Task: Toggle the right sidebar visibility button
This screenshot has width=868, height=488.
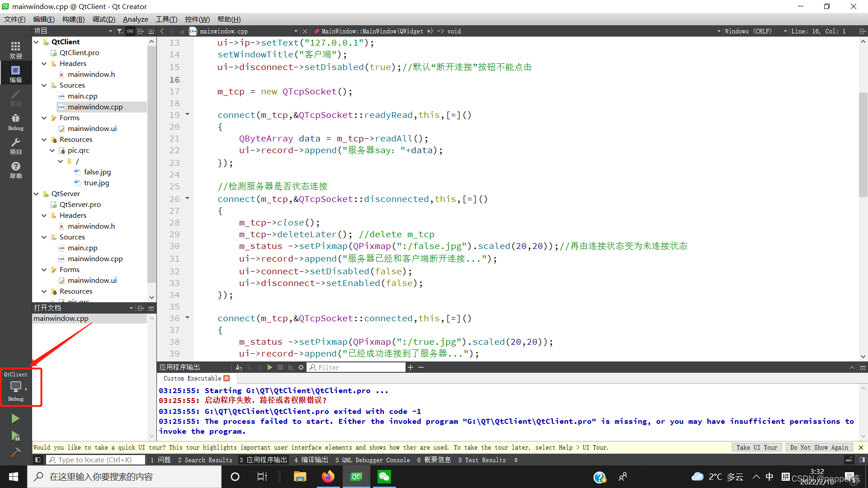Action: point(862,460)
